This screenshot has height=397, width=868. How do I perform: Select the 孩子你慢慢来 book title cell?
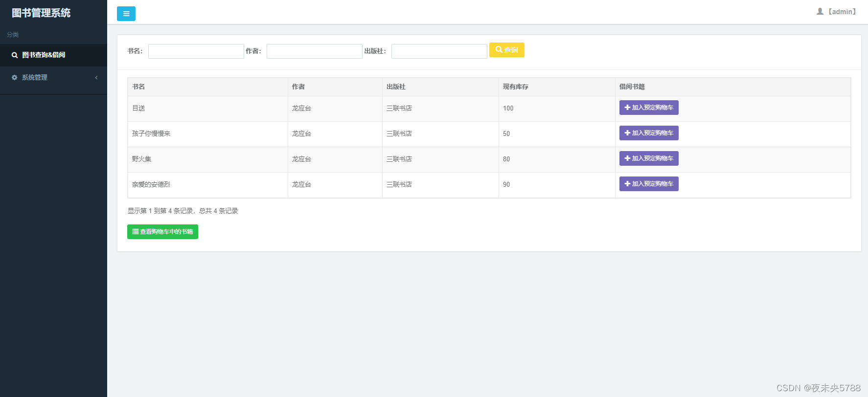[x=208, y=134]
